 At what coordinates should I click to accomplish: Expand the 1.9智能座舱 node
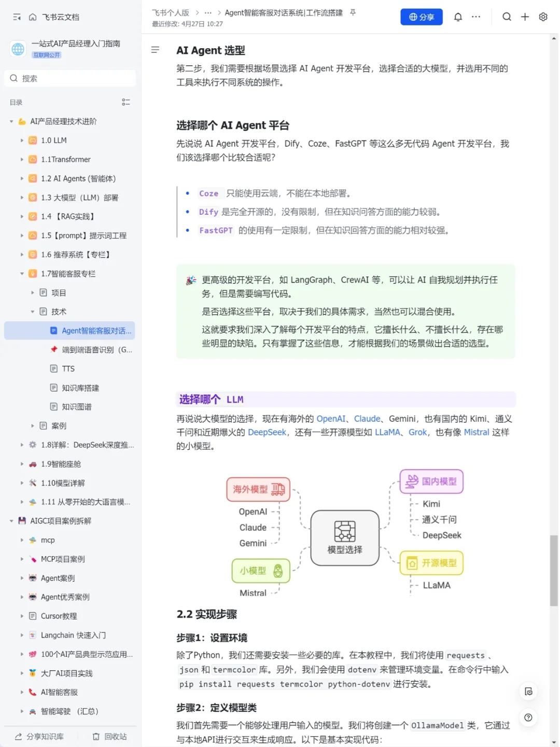click(22, 464)
